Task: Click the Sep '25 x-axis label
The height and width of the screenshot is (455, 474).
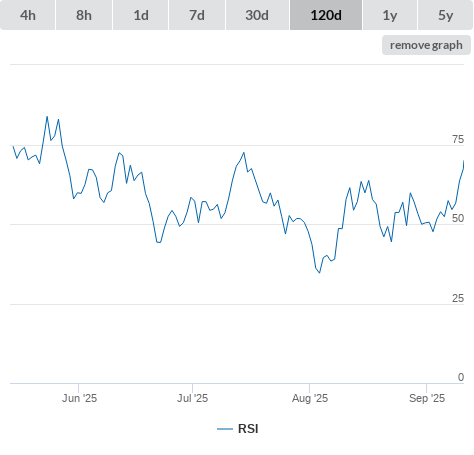Action: click(427, 398)
